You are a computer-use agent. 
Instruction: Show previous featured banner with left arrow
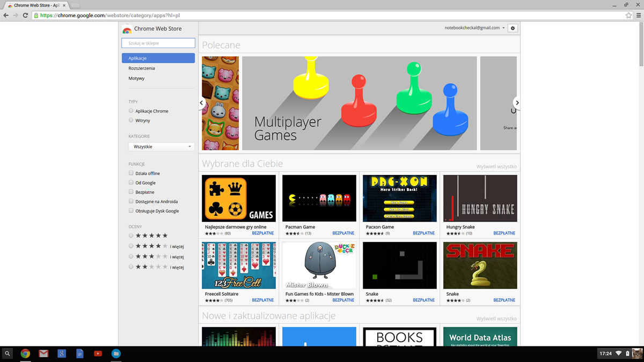202,102
